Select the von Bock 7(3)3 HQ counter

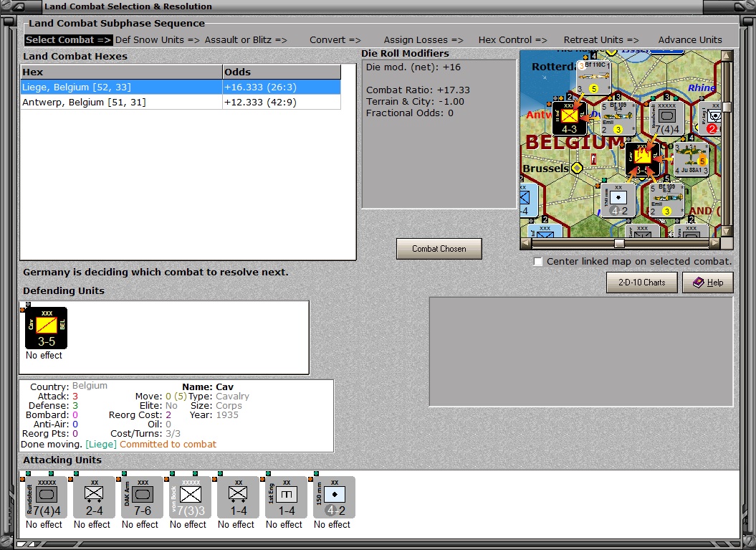pyautogui.click(x=190, y=498)
